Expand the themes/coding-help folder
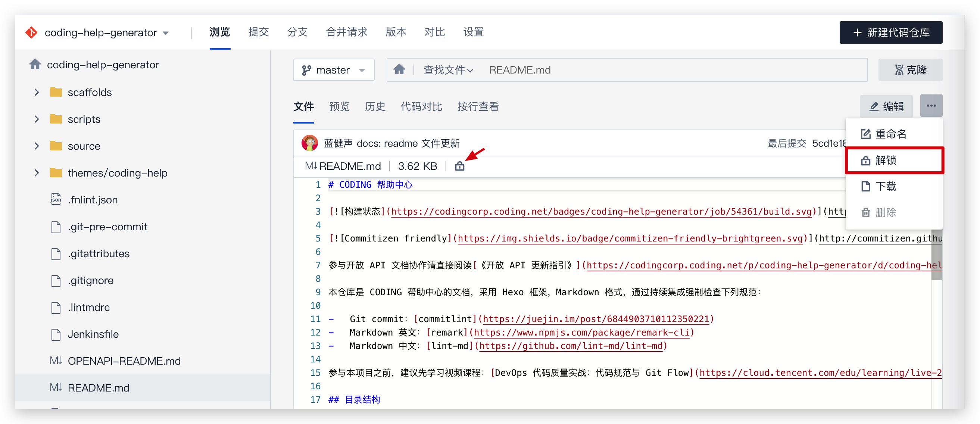Screen dimensions: 980x424 tap(37, 173)
